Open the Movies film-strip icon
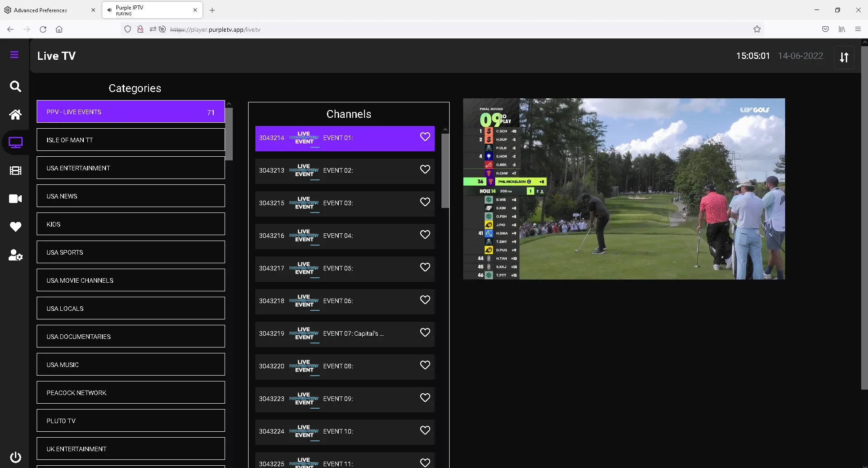 click(x=15, y=171)
